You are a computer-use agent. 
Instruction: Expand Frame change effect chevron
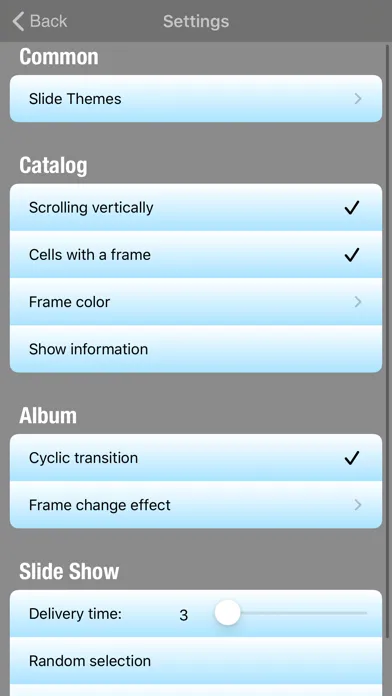coord(358,505)
